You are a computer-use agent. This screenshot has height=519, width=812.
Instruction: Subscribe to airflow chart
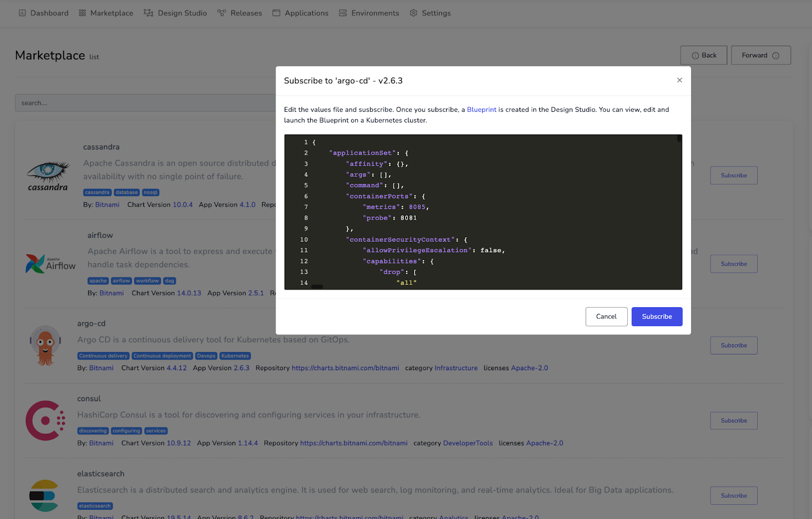(734, 264)
